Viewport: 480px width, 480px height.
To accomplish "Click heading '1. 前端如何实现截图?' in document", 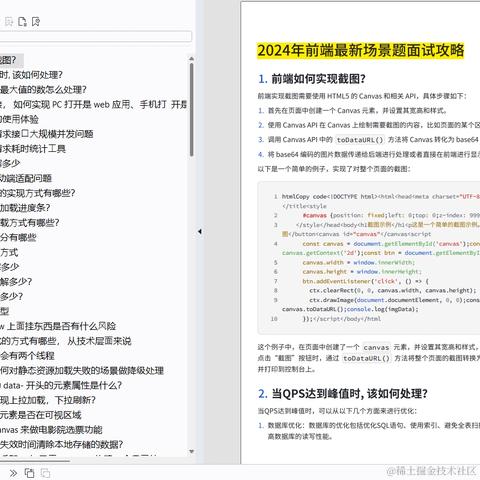I will tap(312, 79).
